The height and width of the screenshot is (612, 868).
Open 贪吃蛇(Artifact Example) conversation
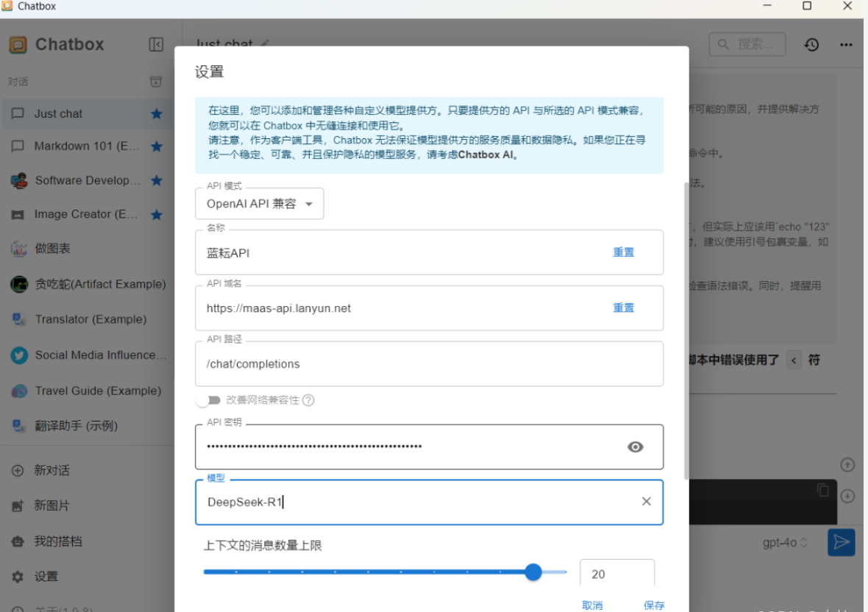[x=87, y=285]
